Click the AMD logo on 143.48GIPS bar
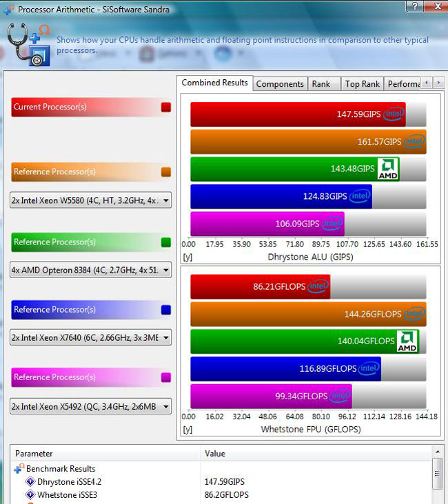The height and width of the screenshot is (504, 448). 388,169
